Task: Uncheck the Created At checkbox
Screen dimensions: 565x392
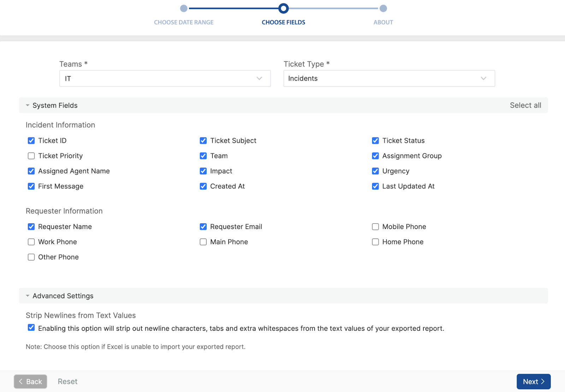Action: click(x=203, y=186)
